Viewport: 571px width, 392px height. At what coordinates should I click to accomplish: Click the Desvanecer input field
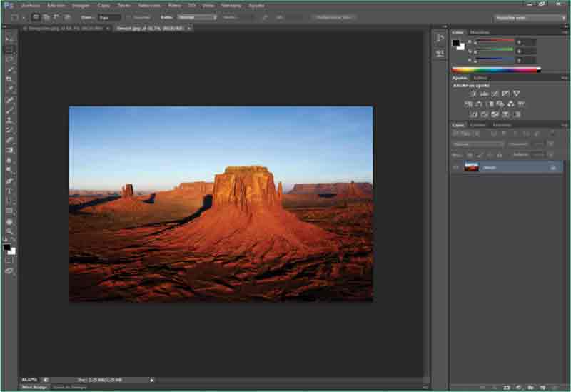tap(107, 16)
